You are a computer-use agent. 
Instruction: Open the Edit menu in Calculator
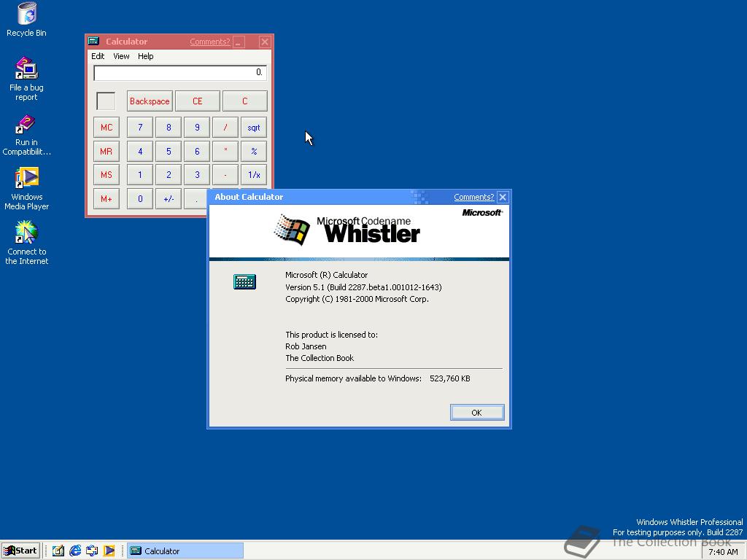(x=98, y=56)
